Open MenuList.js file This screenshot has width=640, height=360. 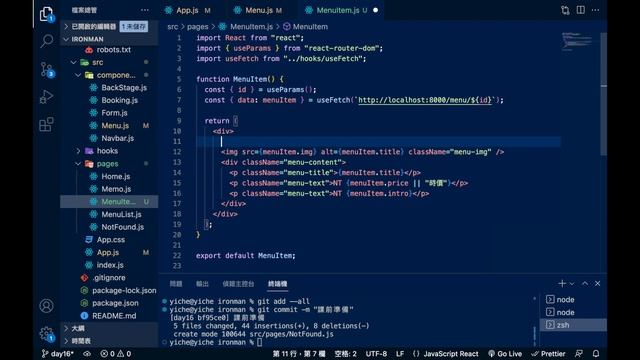pyautogui.click(x=109, y=214)
